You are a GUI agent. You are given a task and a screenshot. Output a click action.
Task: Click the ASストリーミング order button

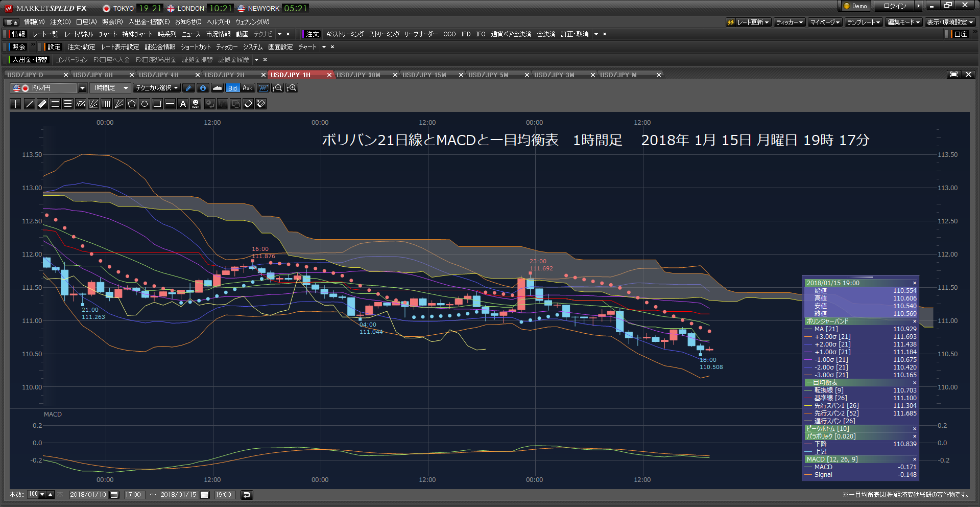click(345, 34)
